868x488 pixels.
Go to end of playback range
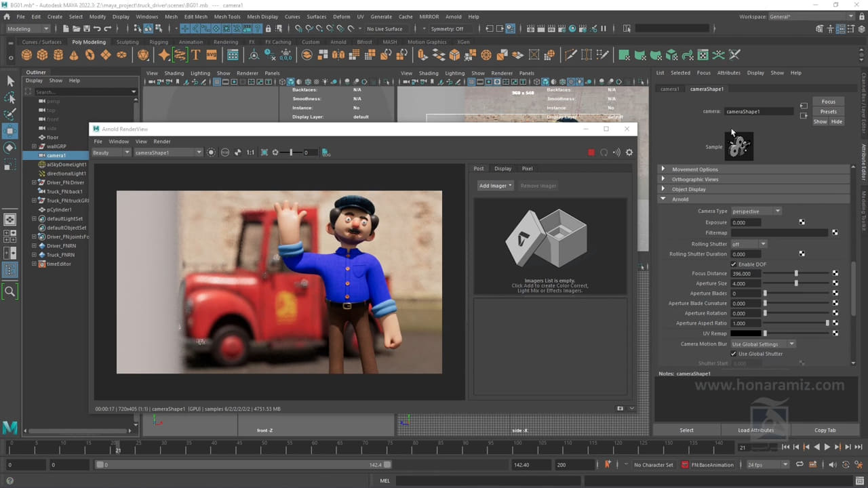858,447
